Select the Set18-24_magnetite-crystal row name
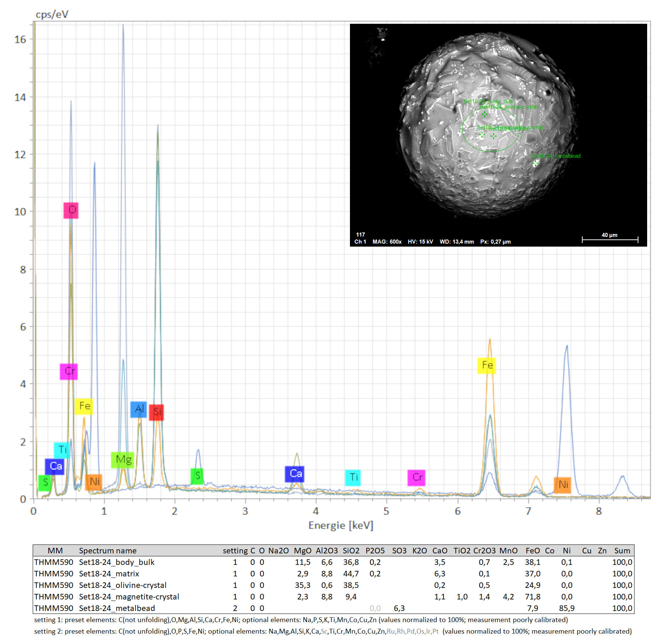 (129, 597)
